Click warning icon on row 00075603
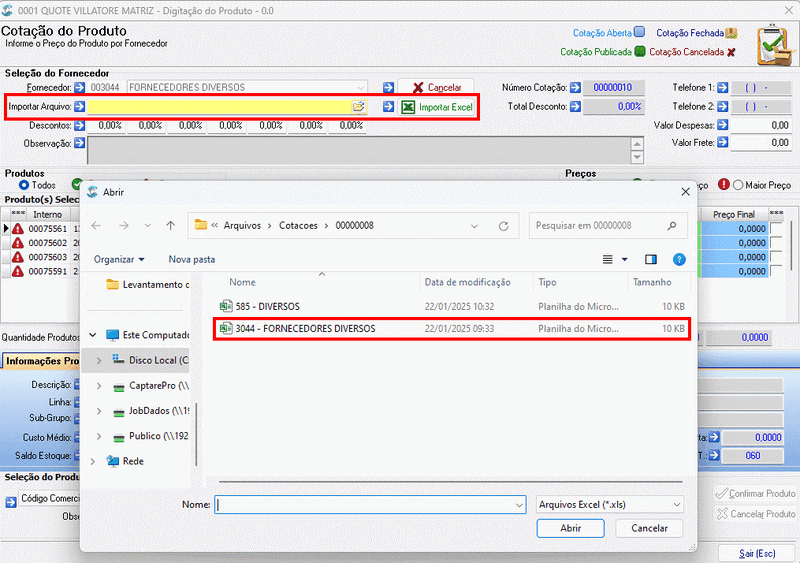 18,257
